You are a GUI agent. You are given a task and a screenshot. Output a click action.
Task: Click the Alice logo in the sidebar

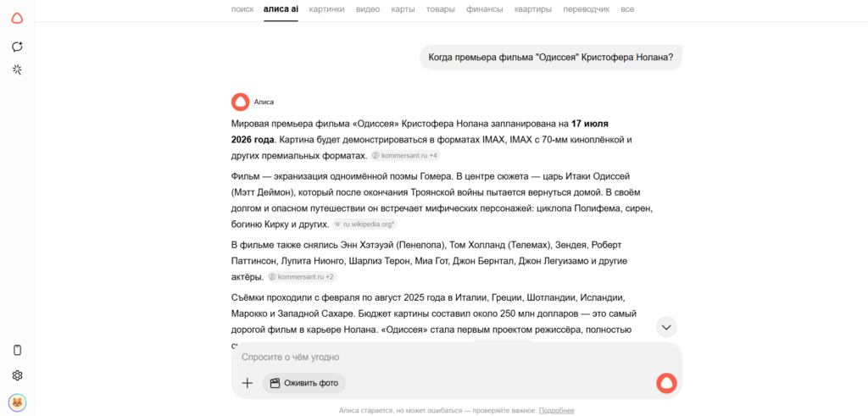(17, 18)
